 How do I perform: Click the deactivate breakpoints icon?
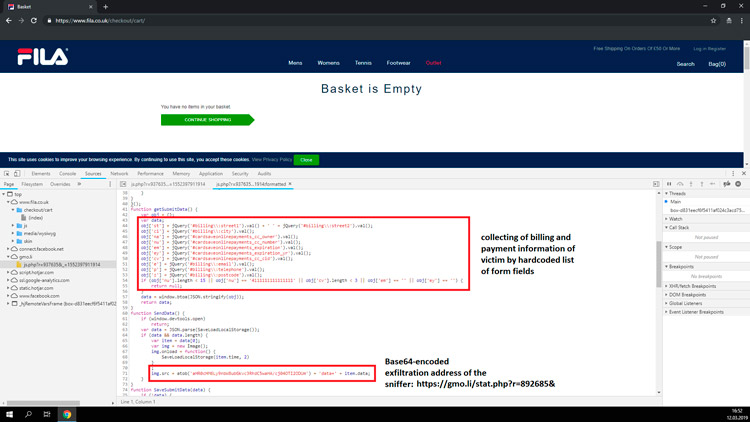click(x=726, y=184)
